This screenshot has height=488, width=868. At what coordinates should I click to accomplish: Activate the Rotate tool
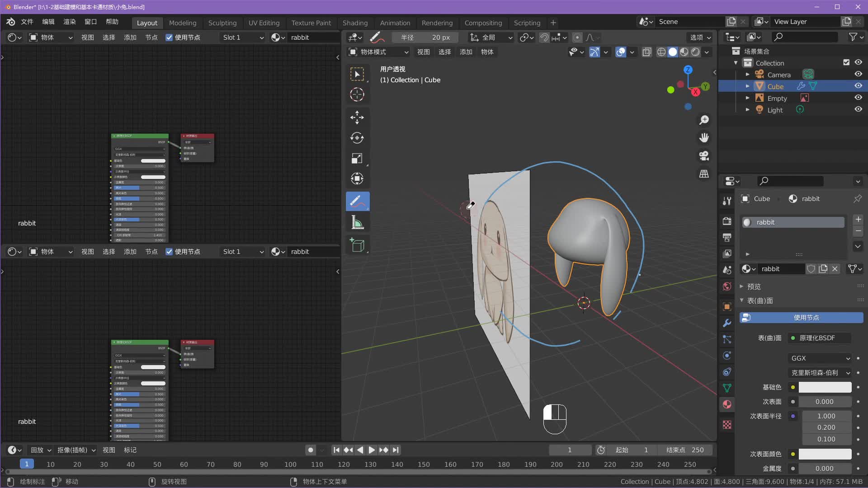pyautogui.click(x=357, y=138)
